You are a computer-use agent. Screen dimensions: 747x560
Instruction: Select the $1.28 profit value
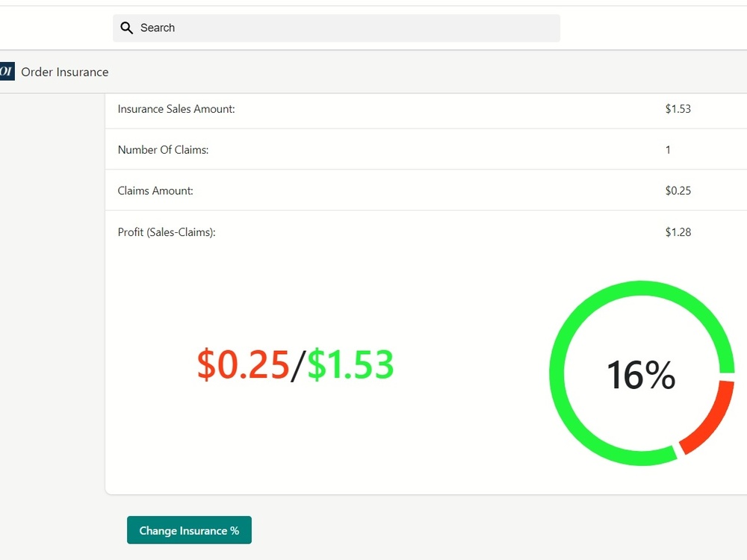(678, 232)
